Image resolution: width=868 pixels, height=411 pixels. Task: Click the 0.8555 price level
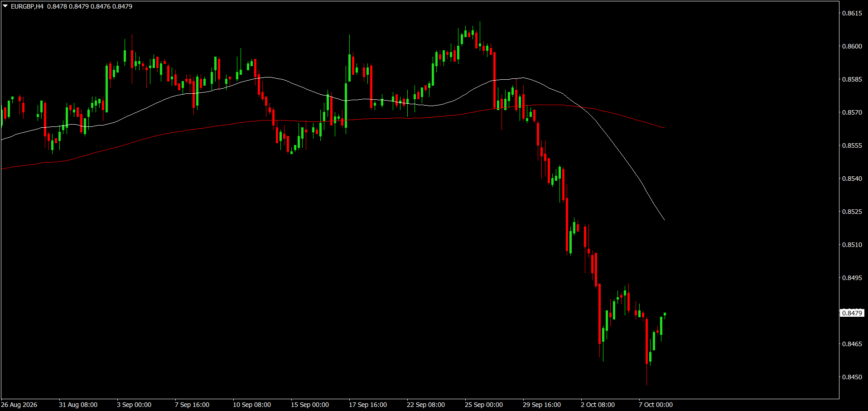click(852, 145)
